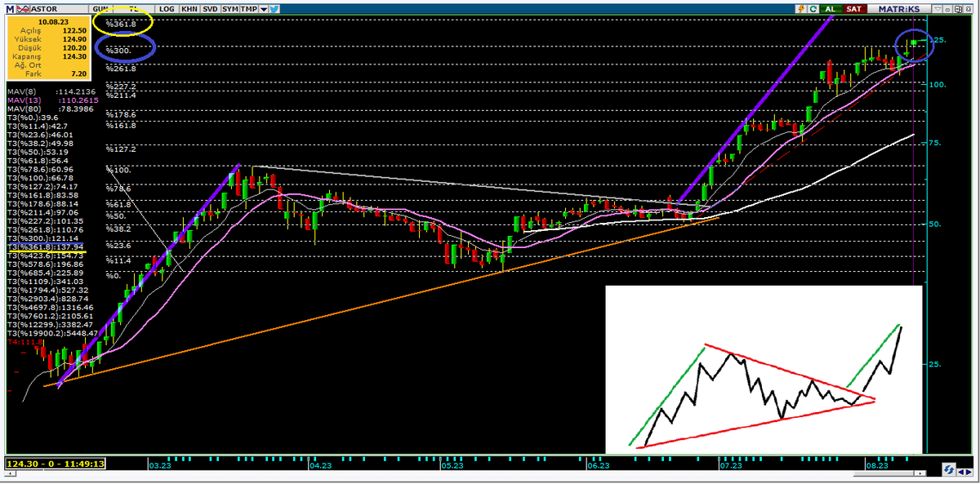Click the T3(%100.):66.78 row
980x484 pixels.
click(x=40, y=177)
